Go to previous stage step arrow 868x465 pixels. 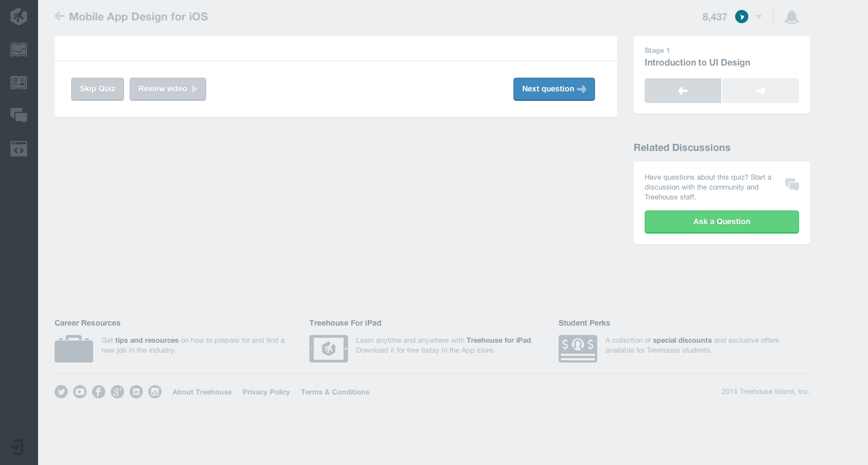point(683,91)
